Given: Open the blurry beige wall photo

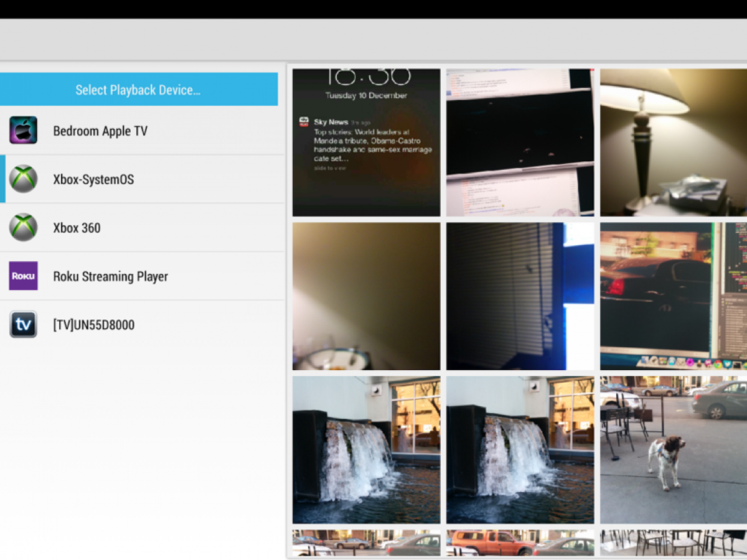Looking at the screenshot, I should point(366,296).
